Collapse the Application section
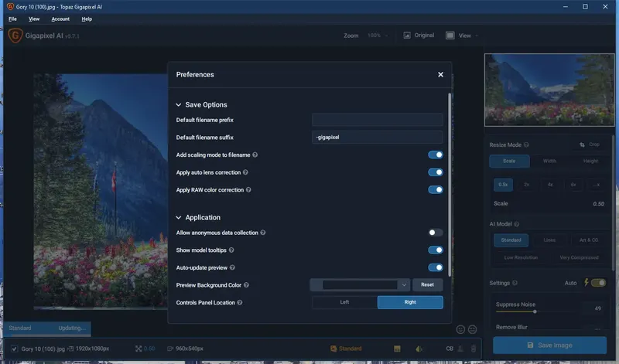The image size is (619, 364). [x=179, y=218]
